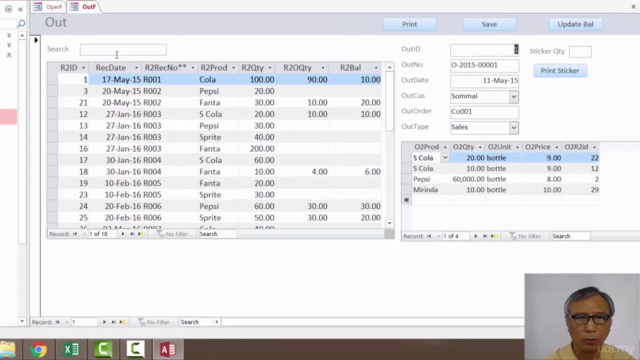Go to last record in receive subform
The height and width of the screenshot is (360, 640).
point(132,234)
